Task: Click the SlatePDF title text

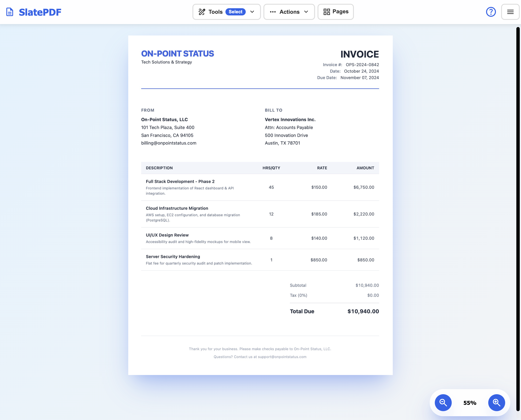Action: point(40,12)
